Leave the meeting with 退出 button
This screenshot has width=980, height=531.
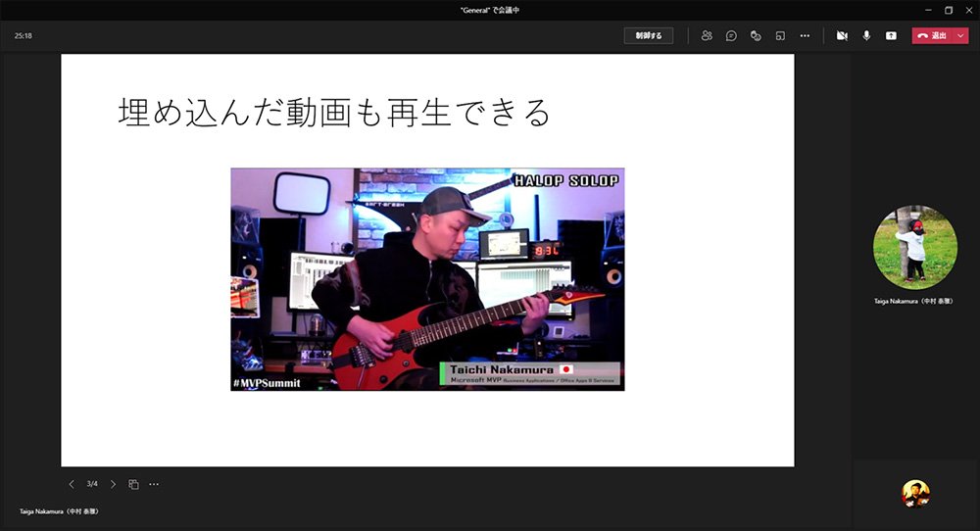(x=932, y=35)
